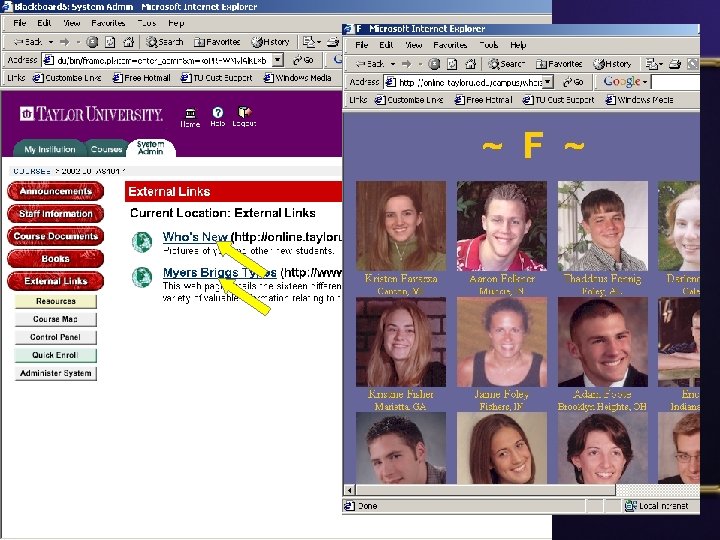This screenshot has height=540, width=720.
Task: Click Go button in Blackboard window address bar
Action: 303,60
